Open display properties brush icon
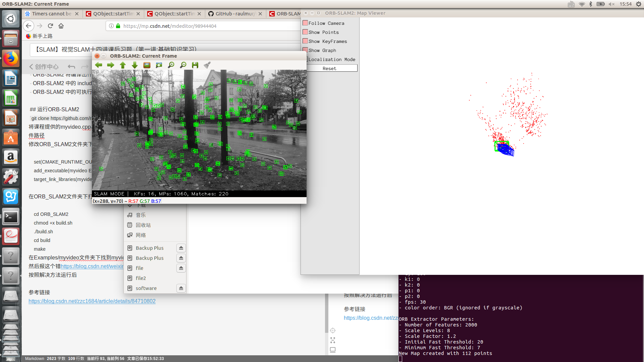 click(x=207, y=65)
